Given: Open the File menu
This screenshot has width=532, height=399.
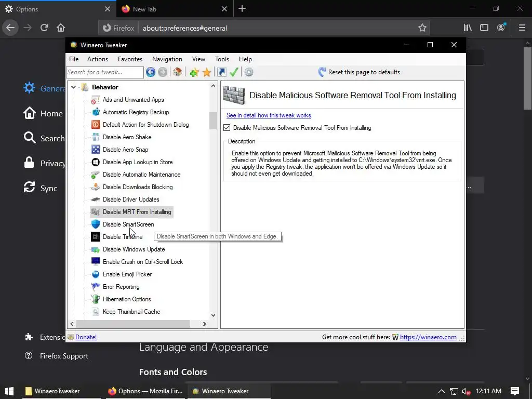Looking at the screenshot, I should point(74,59).
